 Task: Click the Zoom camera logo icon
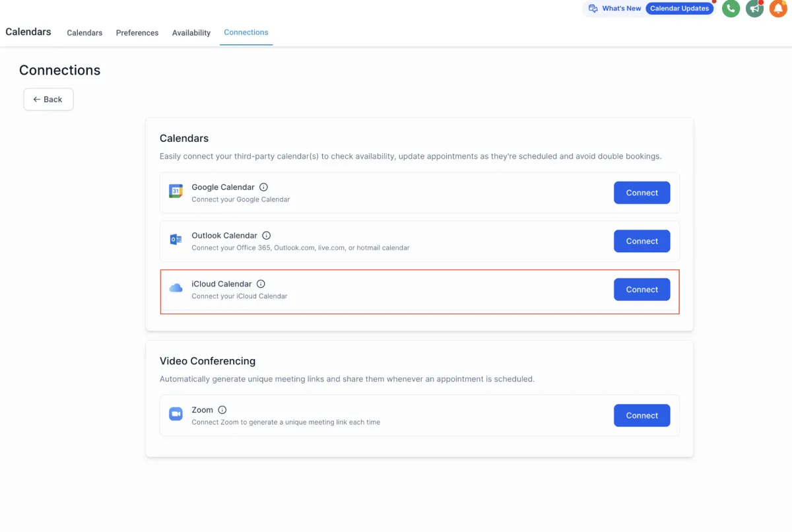tap(176, 414)
